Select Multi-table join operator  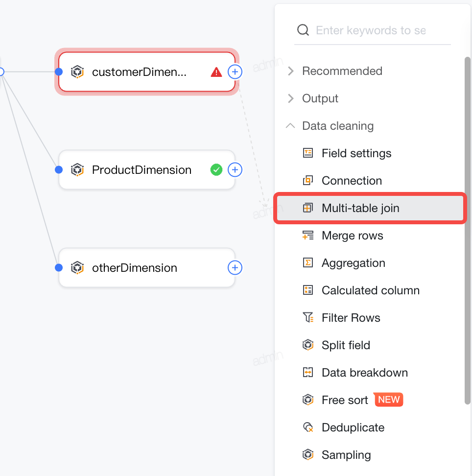370,208
